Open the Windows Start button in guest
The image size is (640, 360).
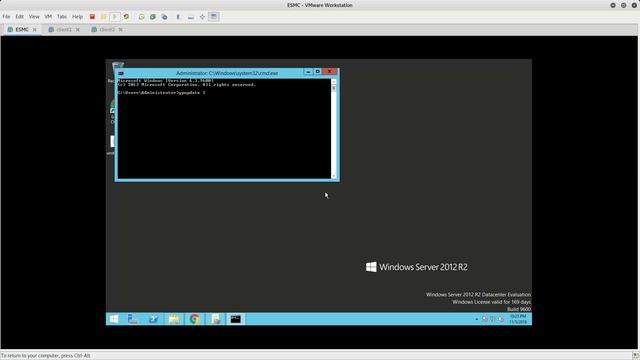click(x=114, y=319)
